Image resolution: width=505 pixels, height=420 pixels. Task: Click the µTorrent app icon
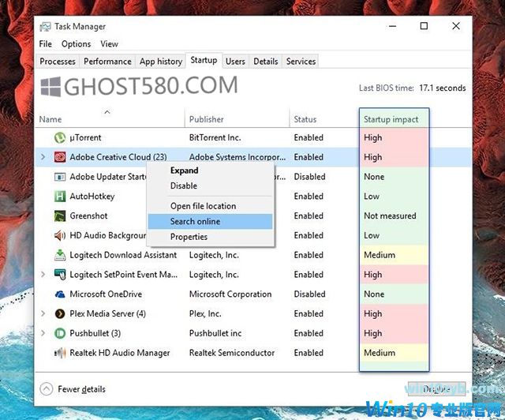pos(60,137)
